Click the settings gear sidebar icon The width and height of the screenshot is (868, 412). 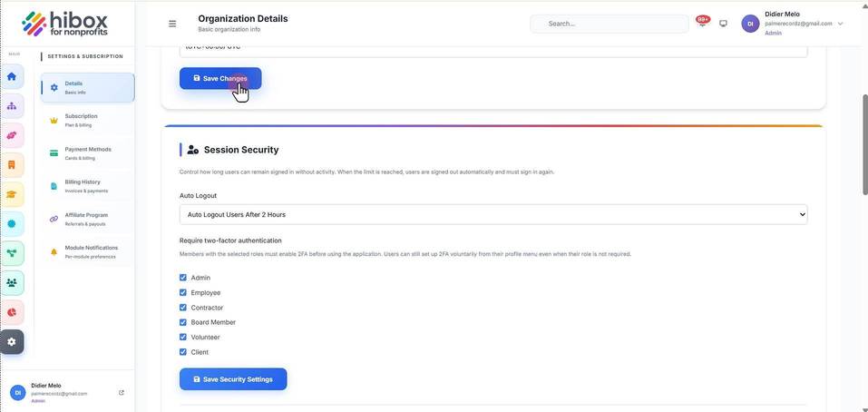[12, 342]
